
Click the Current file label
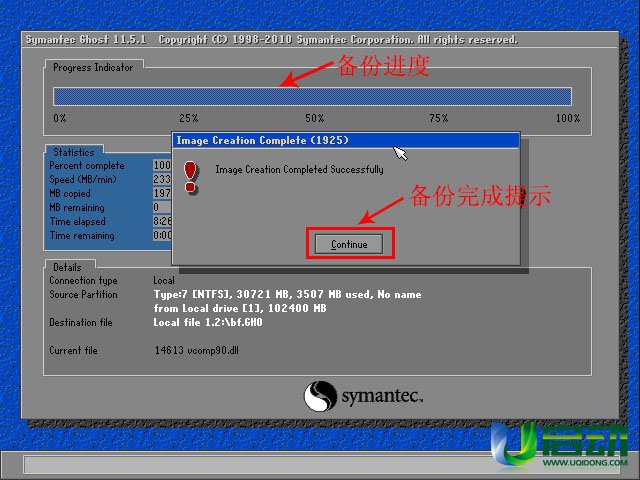pyautogui.click(x=73, y=350)
